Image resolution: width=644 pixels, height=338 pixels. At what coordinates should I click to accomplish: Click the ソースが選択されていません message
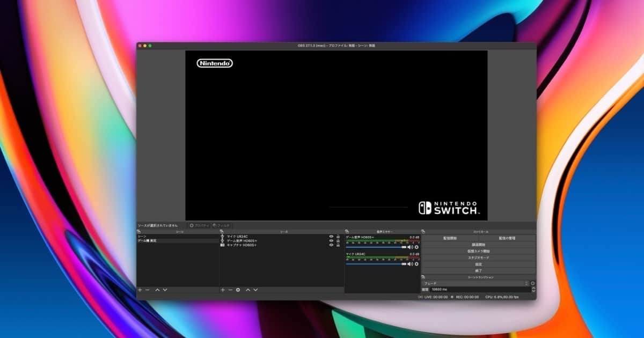point(159,225)
